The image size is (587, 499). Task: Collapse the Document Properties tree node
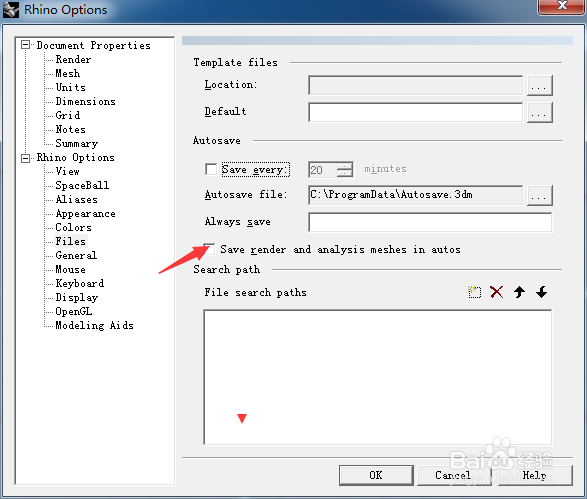tap(25, 45)
